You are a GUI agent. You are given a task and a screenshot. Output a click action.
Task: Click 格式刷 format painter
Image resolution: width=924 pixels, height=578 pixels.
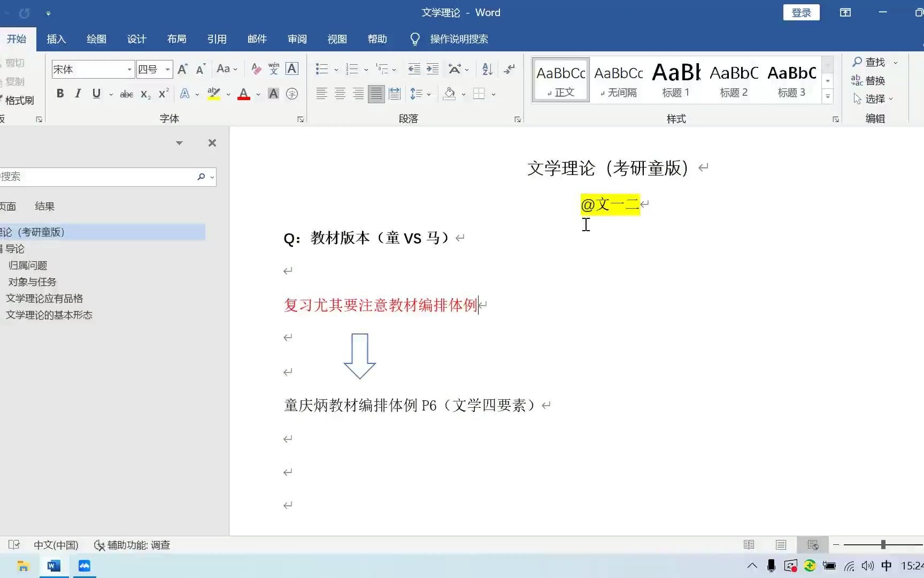pyautogui.click(x=18, y=100)
